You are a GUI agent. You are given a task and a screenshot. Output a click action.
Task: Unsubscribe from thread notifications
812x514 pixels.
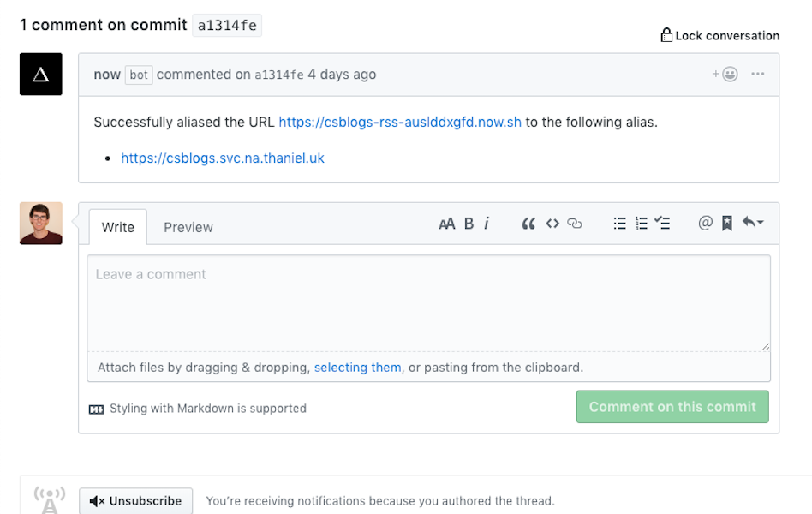[135, 501]
